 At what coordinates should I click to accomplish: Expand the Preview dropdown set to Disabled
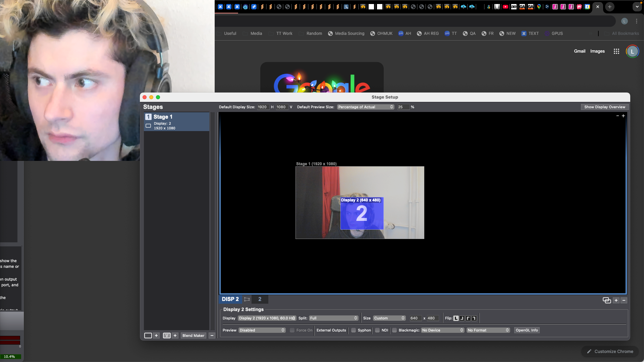(262, 330)
